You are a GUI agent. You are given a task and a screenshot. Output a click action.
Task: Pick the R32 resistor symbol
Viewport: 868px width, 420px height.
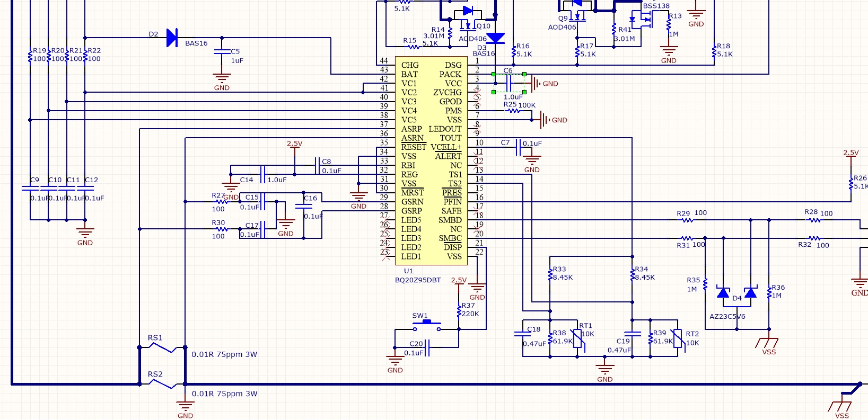tap(814, 238)
